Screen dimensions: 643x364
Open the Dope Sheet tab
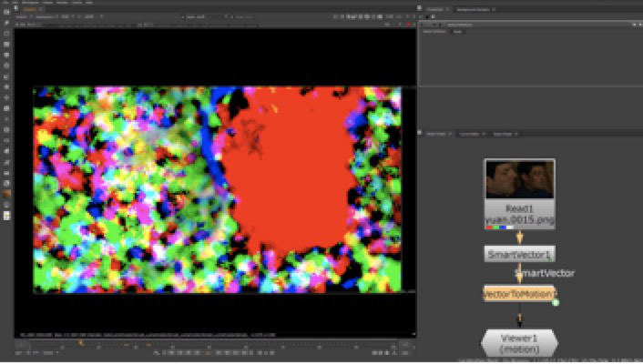point(503,134)
